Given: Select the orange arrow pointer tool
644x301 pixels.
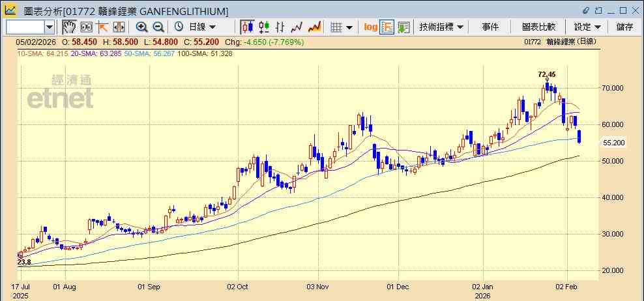Looking at the screenshot, I should point(102,27).
